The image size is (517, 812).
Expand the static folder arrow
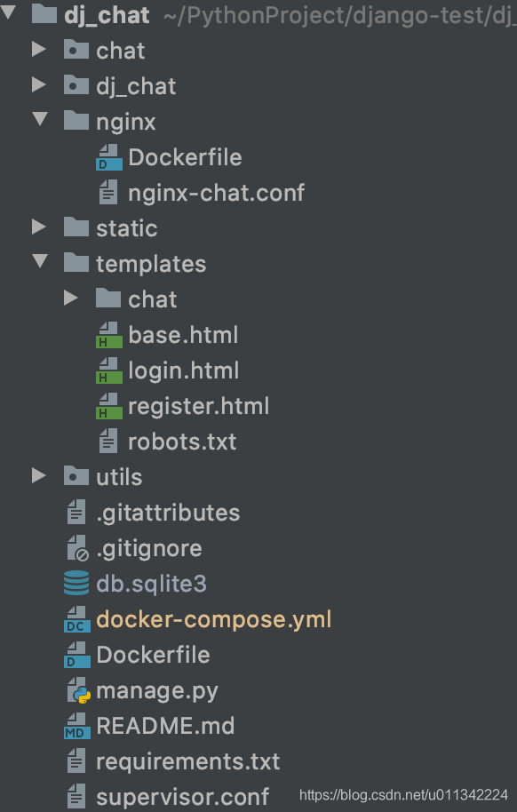39,227
